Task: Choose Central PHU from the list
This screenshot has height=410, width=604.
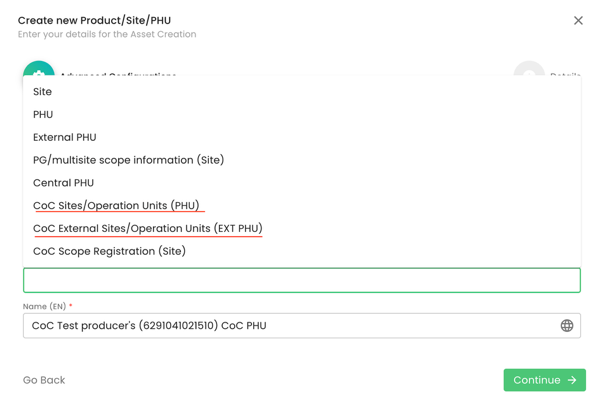Action: tap(64, 183)
